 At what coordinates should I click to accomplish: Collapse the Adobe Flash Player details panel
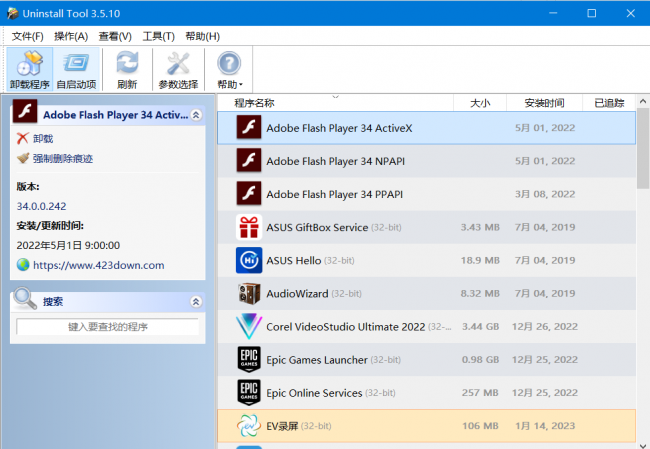196,115
